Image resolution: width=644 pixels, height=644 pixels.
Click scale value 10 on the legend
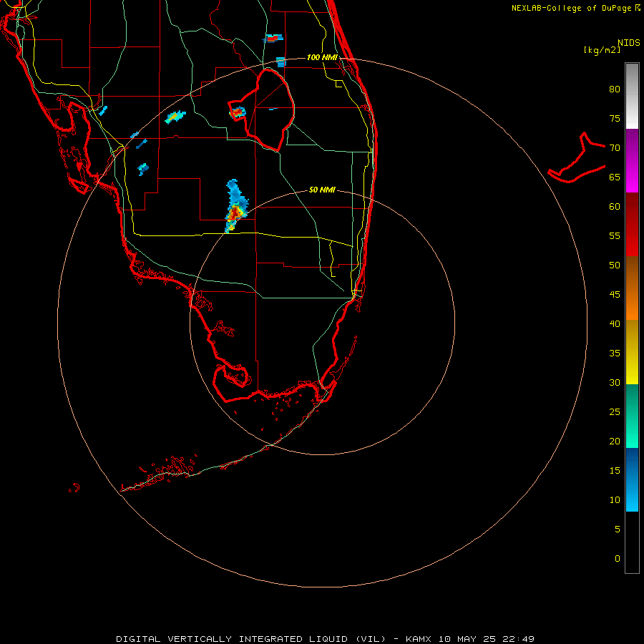click(x=615, y=500)
